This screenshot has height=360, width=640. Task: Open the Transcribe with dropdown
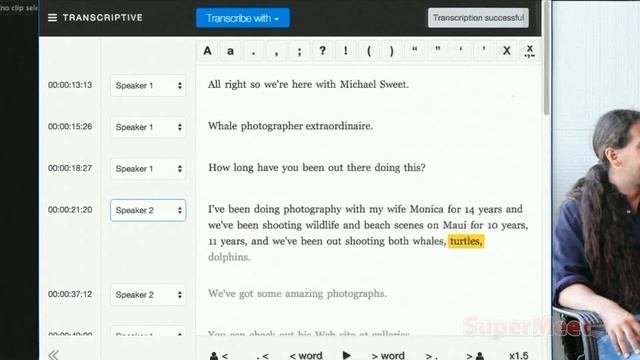point(243,18)
